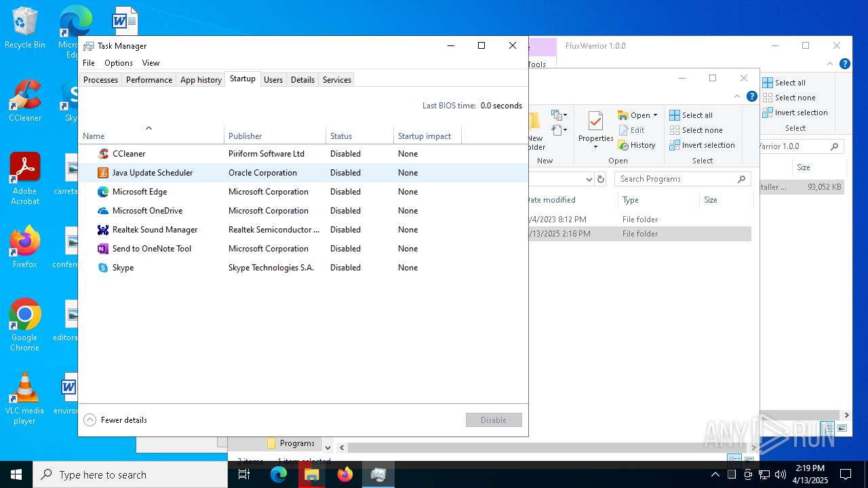Open Windows Start menu

[x=16, y=474]
